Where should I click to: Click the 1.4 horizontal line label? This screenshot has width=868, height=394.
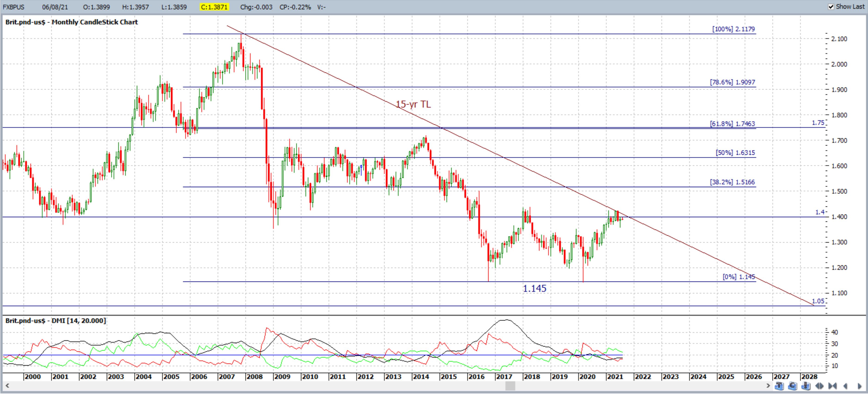click(820, 212)
